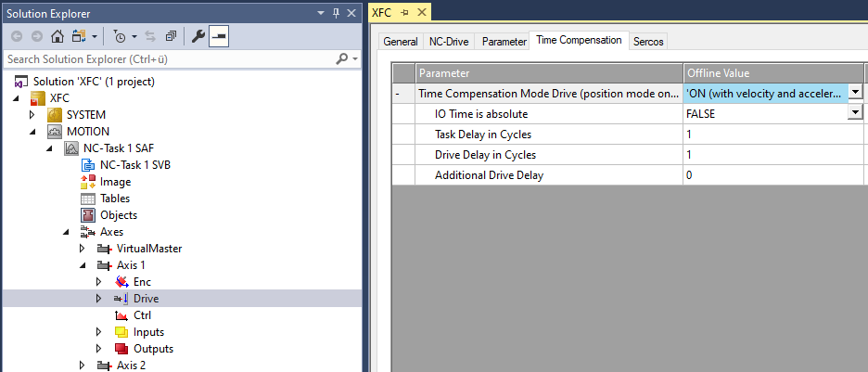Click the SYSTEM node icon
The image size is (868, 372).
tap(54, 115)
